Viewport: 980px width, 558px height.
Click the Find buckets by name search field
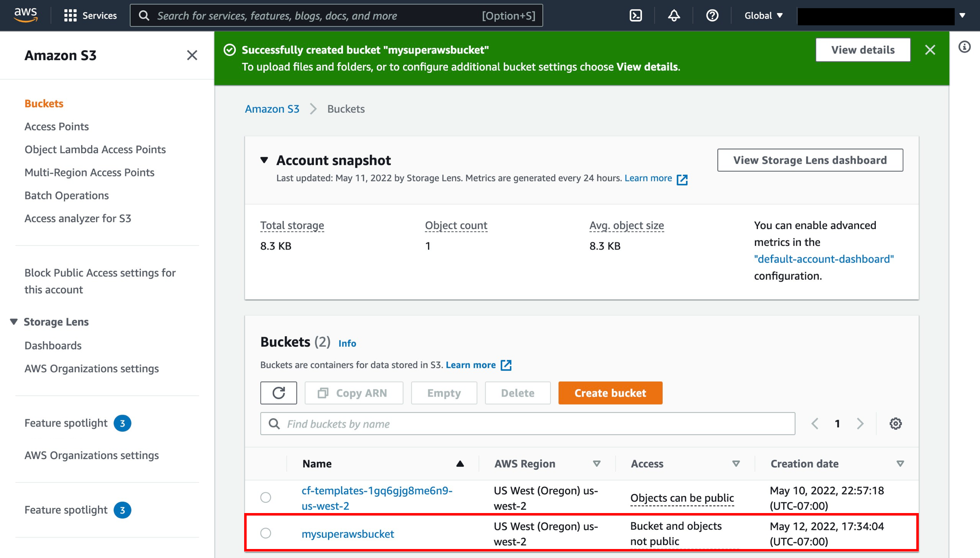coord(527,423)
